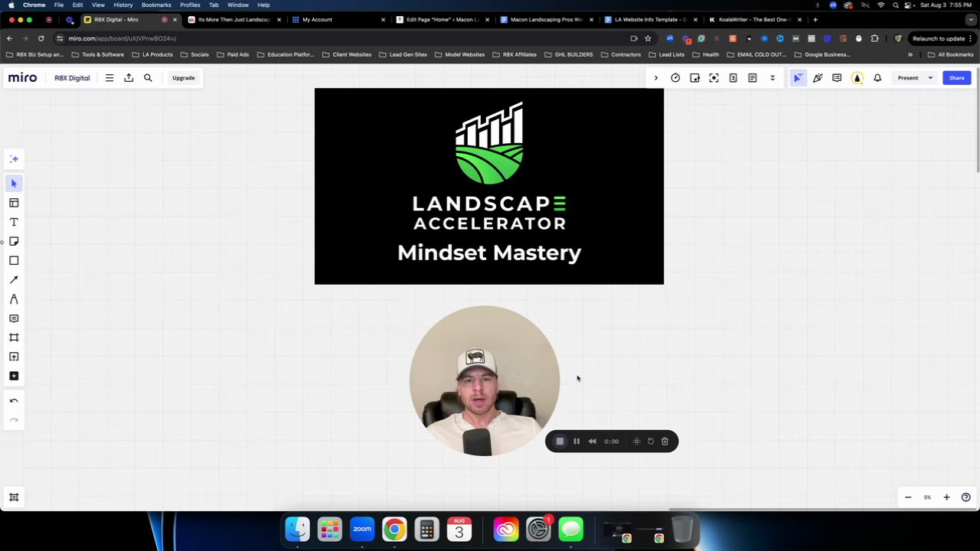Select the Text tool in the sidebar
This screenshot has width=980, height=551.
(13, 222)
